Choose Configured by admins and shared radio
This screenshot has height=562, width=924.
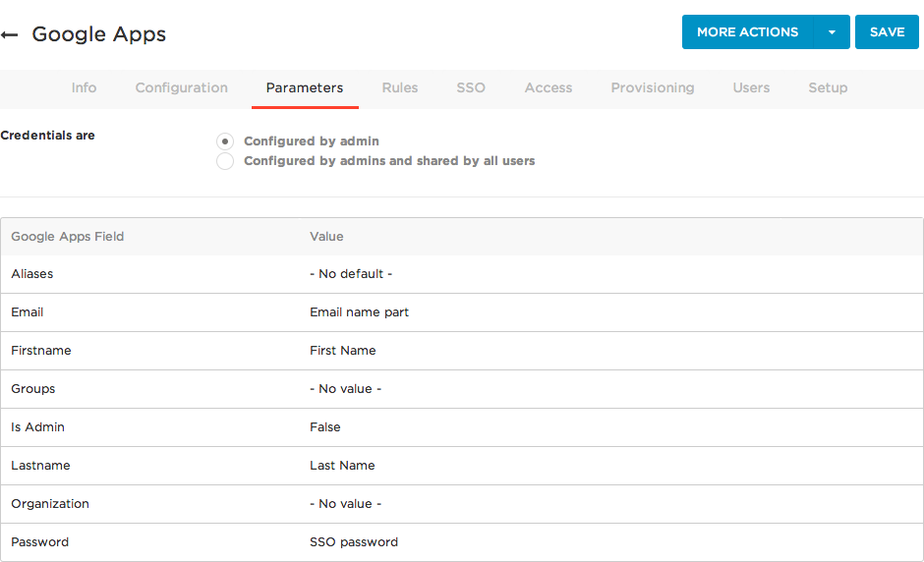tap(225, 161)
